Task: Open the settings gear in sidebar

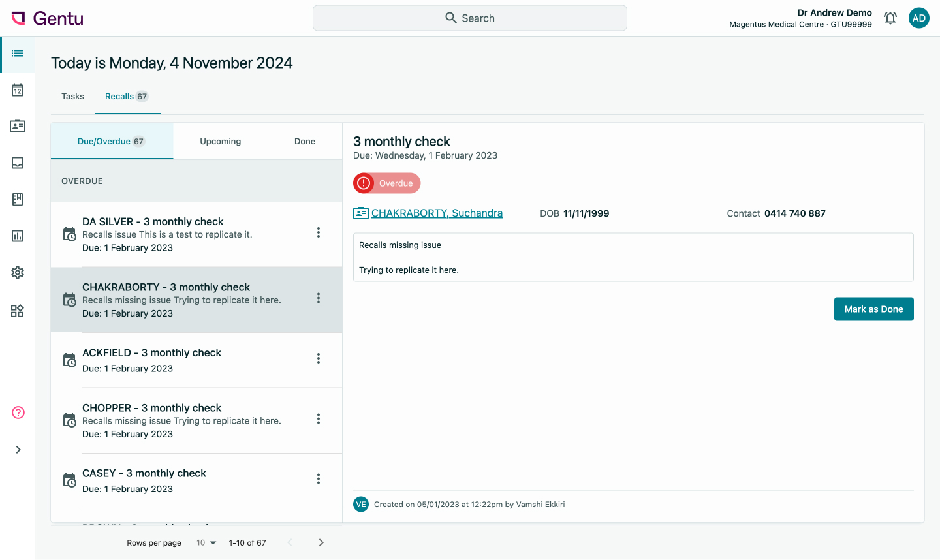Action: tap(18, 272)
